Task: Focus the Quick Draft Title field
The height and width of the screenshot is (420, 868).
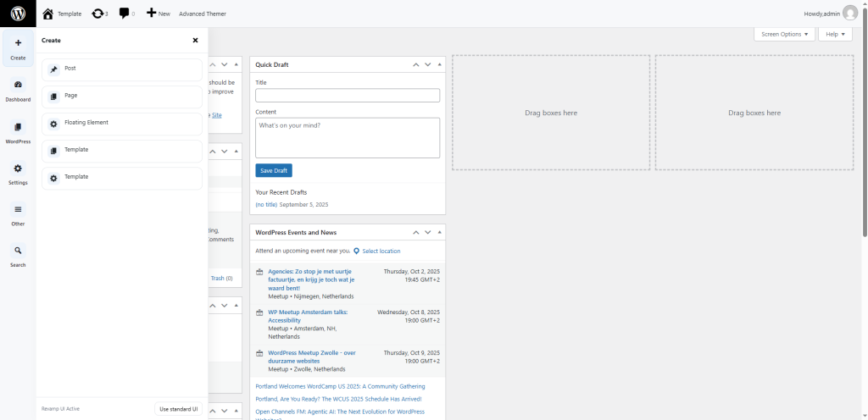Action: coord(347,96)
